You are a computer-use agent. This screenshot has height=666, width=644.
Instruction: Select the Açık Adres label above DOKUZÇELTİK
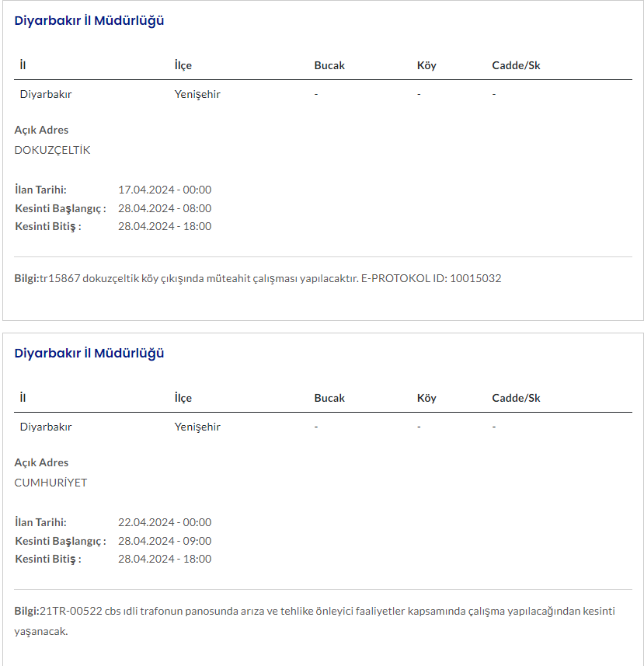click(x=41, y=130)
